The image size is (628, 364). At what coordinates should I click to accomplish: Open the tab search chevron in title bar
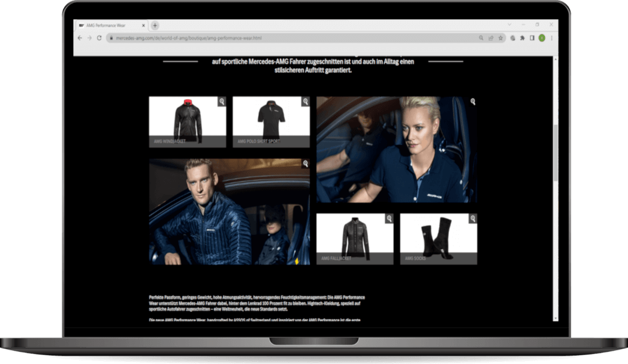coord(509,24)
